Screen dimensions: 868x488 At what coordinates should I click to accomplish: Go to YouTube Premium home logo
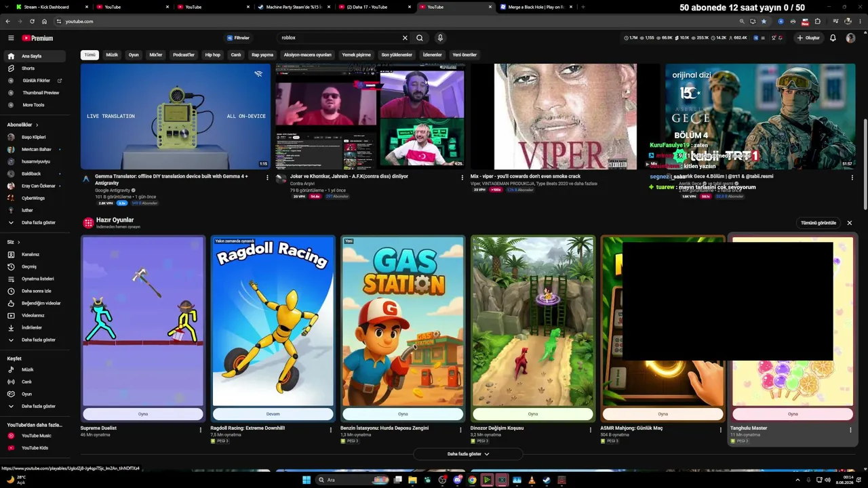[x=37, y=38]
